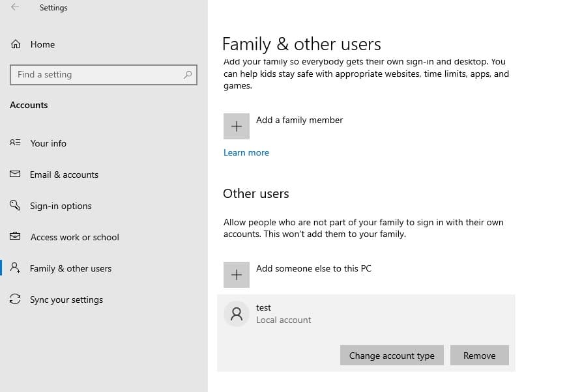This screenshot has height=392, width=582.
Task: Click the Add someone else to this PC text
Action: (313, 268)
